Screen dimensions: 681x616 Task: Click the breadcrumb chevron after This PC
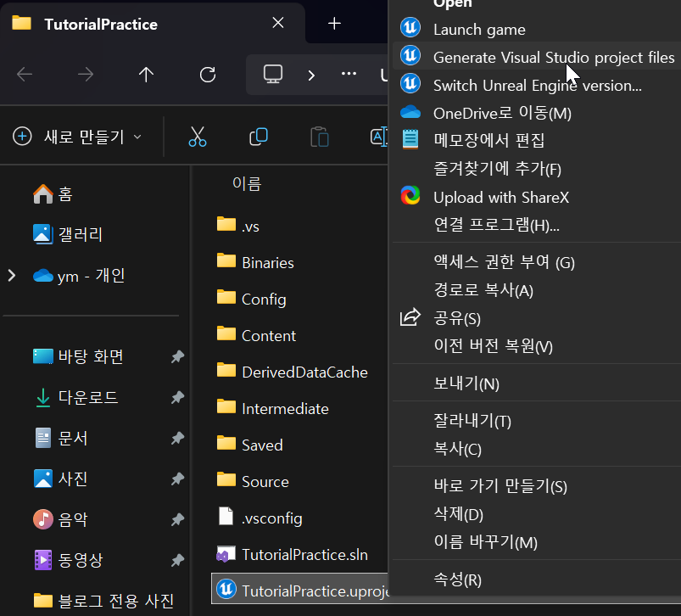[311, 76]
